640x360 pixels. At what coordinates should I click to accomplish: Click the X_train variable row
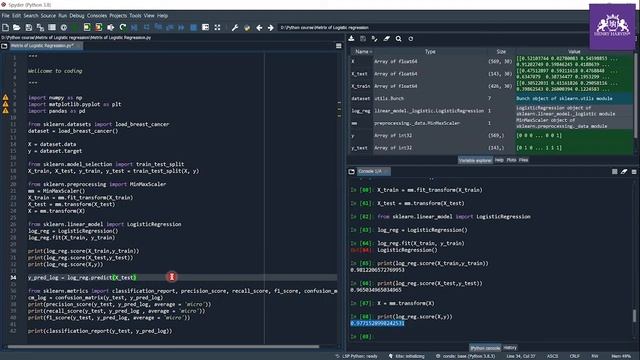[x=492, y=86]
